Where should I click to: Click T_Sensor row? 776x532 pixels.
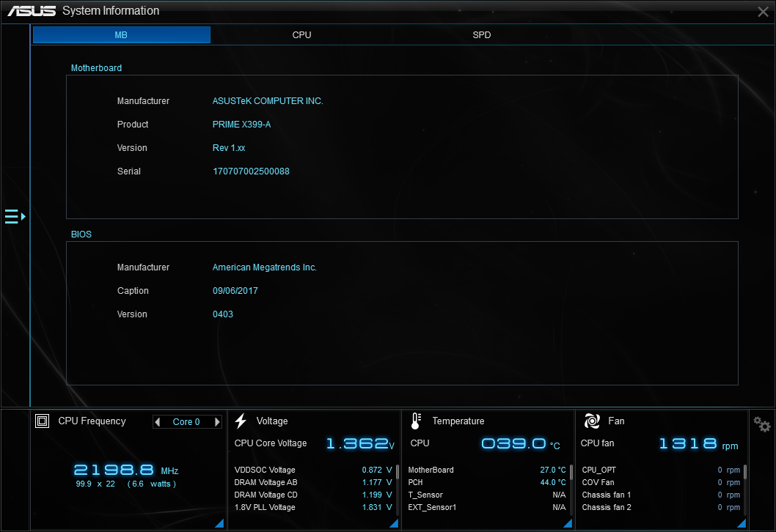(x=487, y=495)
